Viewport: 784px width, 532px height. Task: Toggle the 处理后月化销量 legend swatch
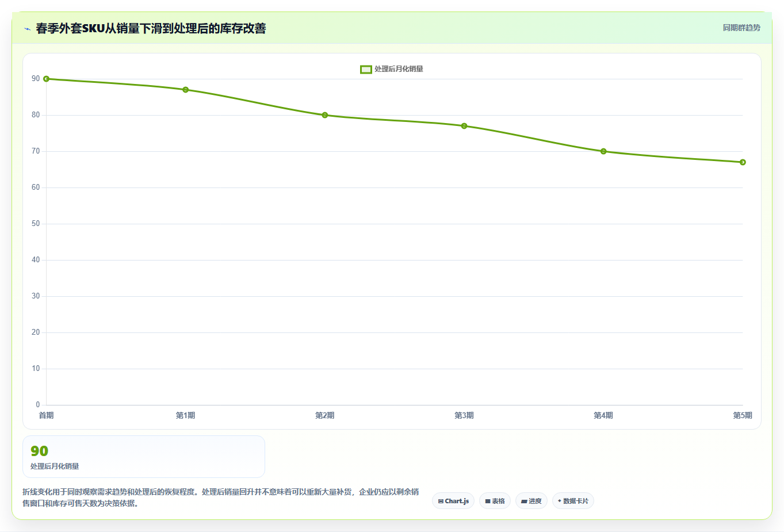[x=366, y=69]
